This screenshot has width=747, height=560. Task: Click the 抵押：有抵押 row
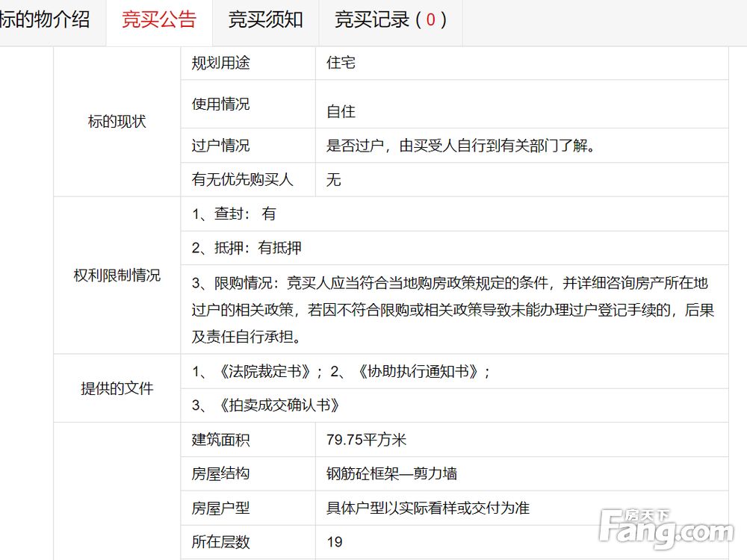(x=454, y=248)
